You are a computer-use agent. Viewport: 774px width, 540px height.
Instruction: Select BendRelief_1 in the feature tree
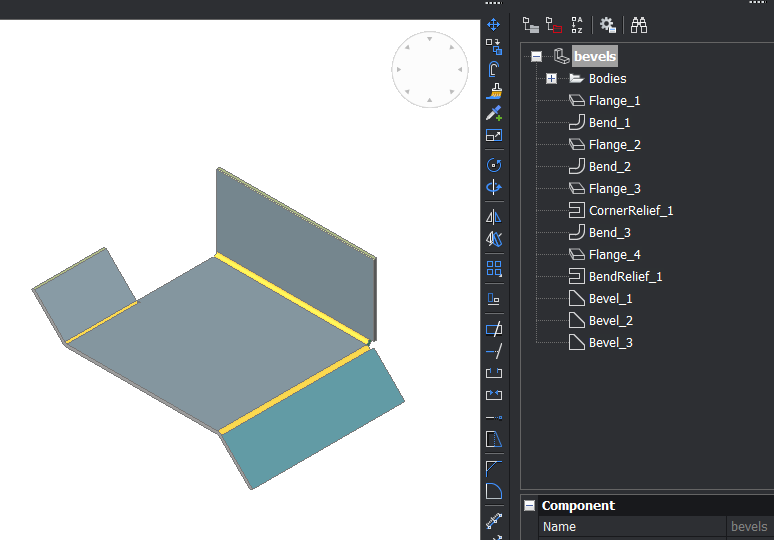click(x=625, y=277)
